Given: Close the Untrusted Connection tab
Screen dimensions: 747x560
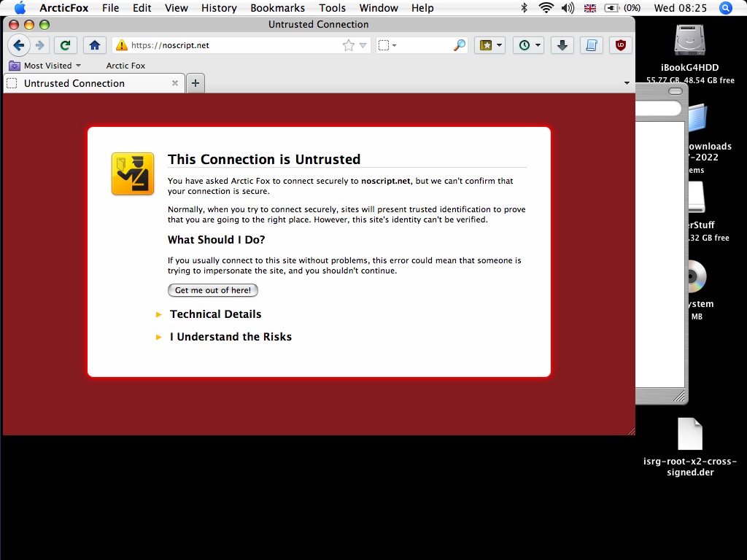Looking at the screenshot, I should pyautogui.click(x=175, y=83).
